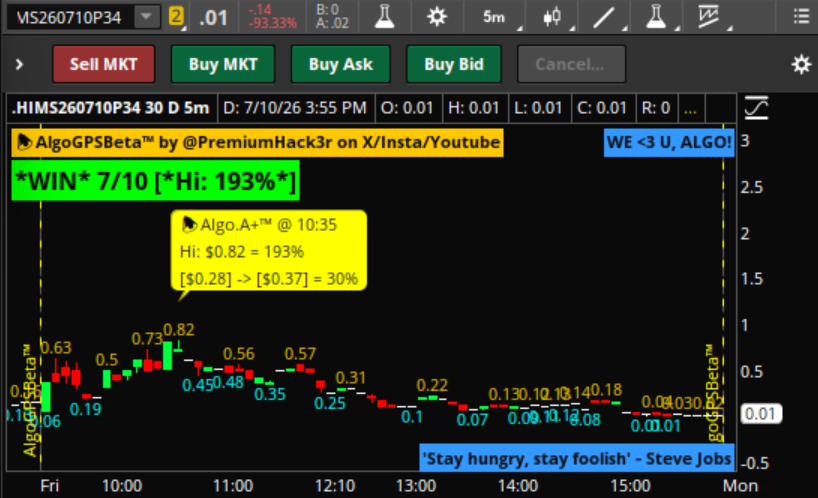
Task: Open the list menu icon at top right
Action: click(801, 17)
